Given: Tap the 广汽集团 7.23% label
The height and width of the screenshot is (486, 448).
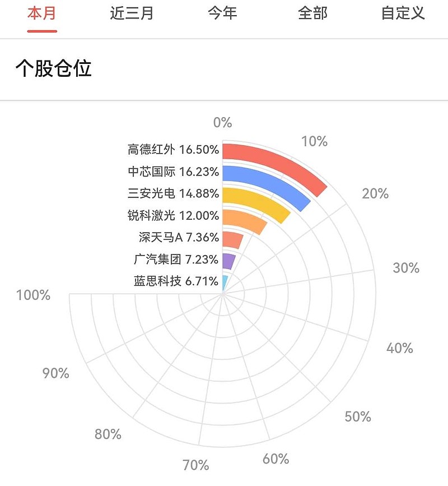Looking at the screenshot, I should (176, 260).
